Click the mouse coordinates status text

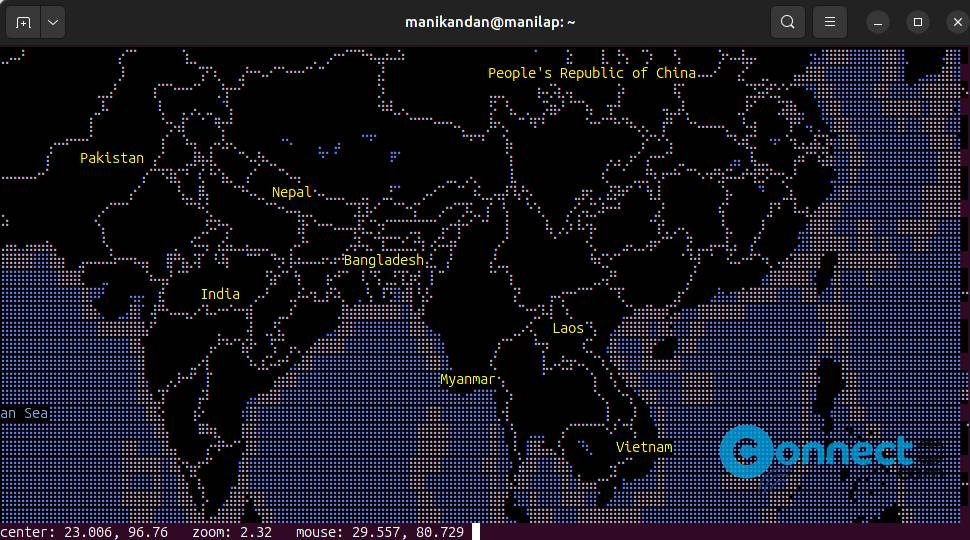tap(380, 533)
